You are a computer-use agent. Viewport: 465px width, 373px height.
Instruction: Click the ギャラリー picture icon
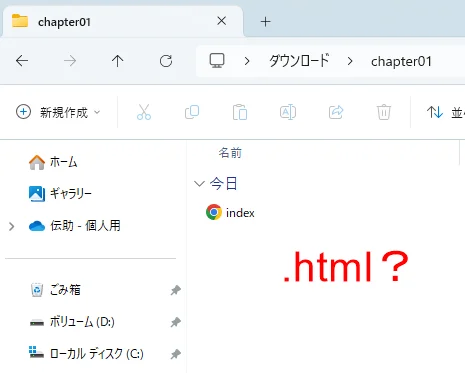[37, 194]
